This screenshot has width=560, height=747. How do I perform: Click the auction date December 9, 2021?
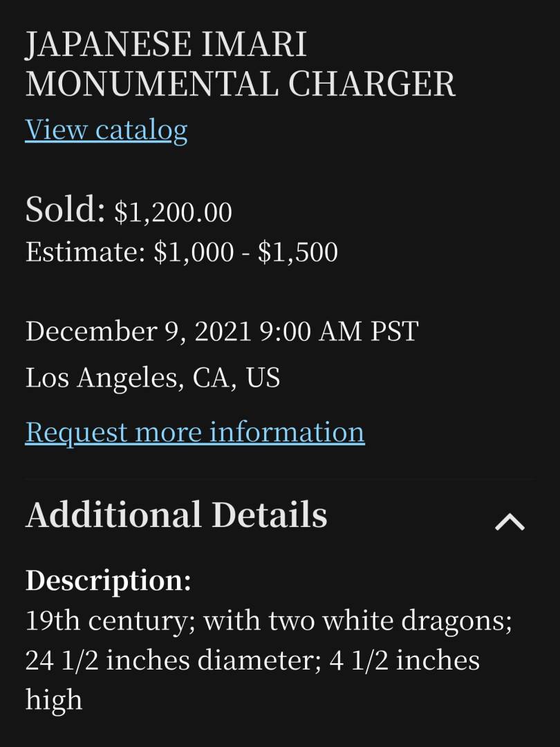138,331
